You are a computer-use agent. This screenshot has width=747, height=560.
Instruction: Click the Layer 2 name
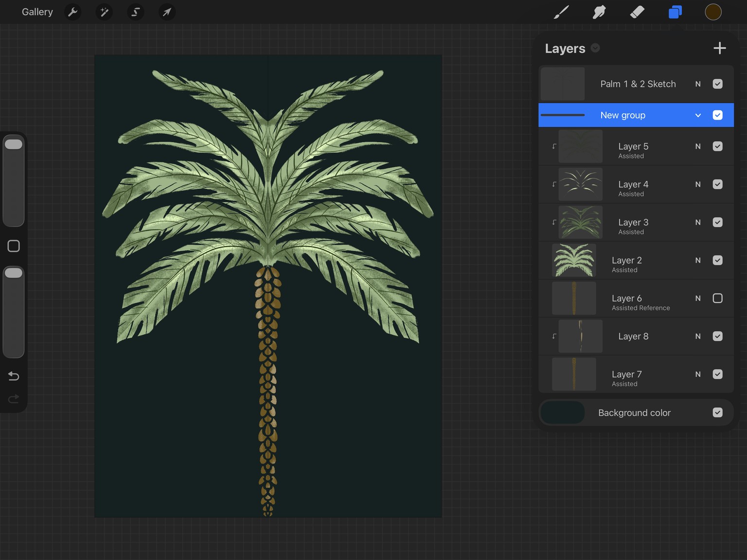click(626, 260)
